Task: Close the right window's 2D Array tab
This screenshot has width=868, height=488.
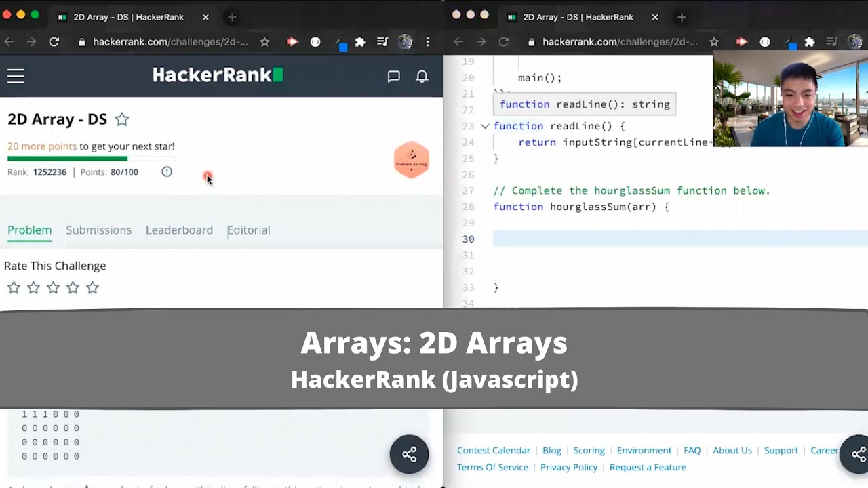Action: tap(655, 17)
